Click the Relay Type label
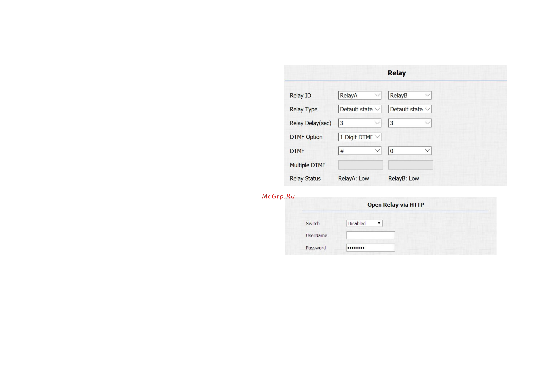This screenshot has height=392, width=555. pyautogui.click(x=303, y=109)
